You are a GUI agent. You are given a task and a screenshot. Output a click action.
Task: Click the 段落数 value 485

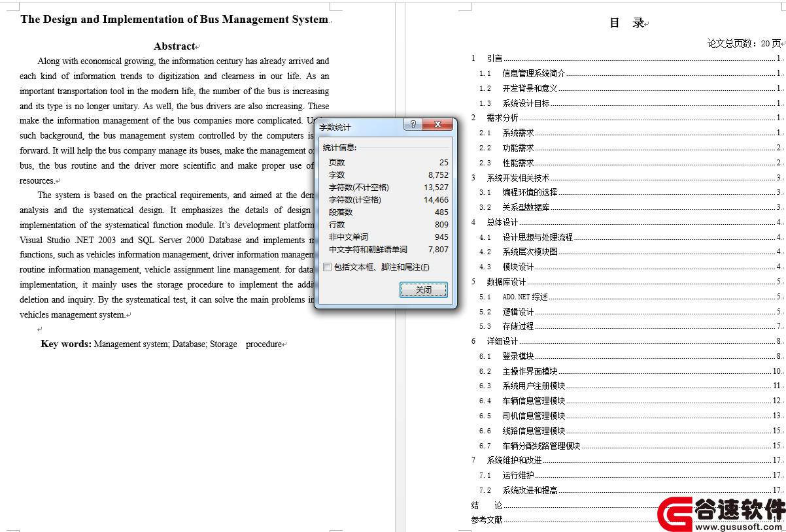click(x=441, y=212)
